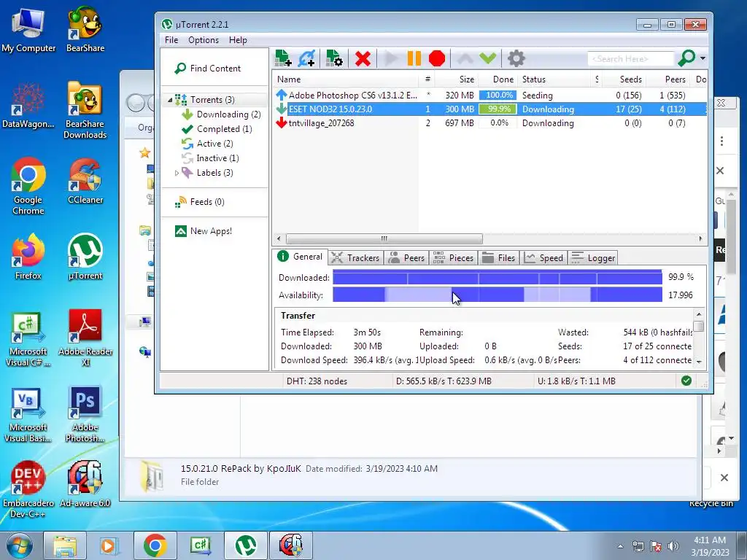The image size is (747, 560).
Task: Sort by the Seeds column header
Action: click(x=624, y=79)
